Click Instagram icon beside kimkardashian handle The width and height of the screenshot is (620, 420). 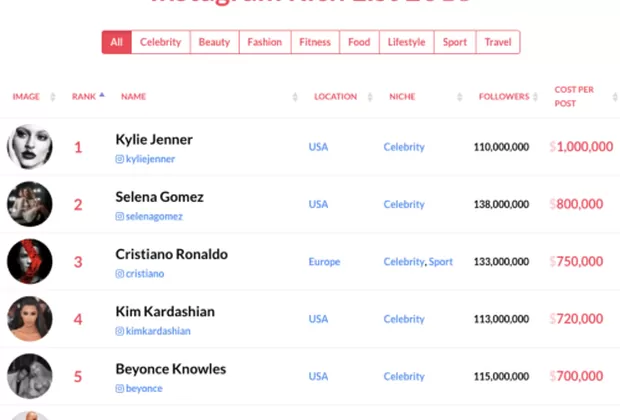coord(120,331)
